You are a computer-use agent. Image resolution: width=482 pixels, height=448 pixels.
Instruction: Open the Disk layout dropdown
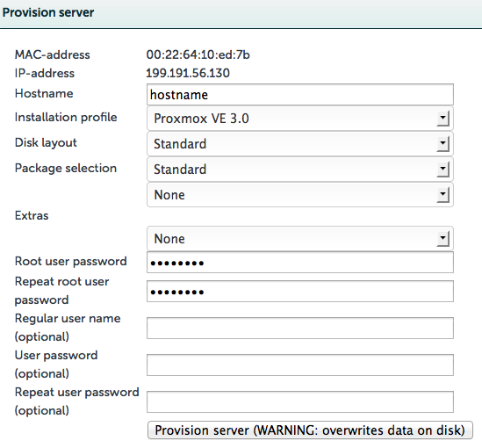tap(300, 144)
